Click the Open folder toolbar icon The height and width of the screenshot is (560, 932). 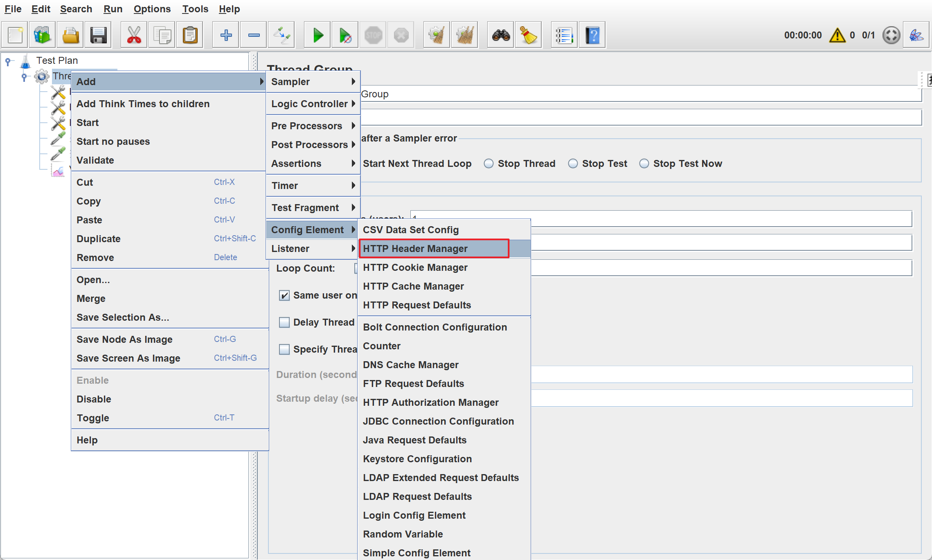point(71,35)
